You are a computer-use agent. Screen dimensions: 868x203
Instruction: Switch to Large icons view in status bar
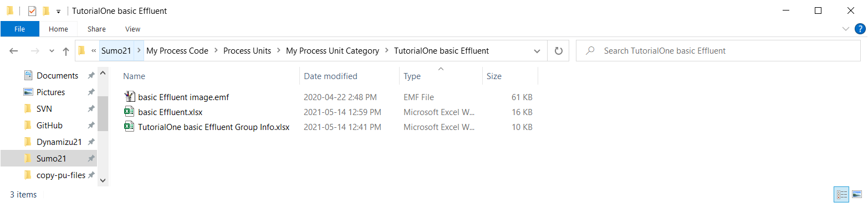pos(857,194)
